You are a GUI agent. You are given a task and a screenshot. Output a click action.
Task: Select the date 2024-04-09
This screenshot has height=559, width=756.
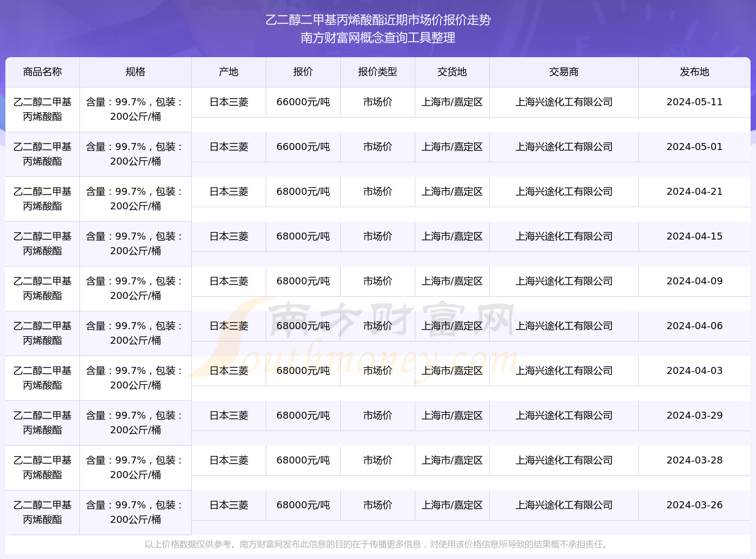click(694, 281)
